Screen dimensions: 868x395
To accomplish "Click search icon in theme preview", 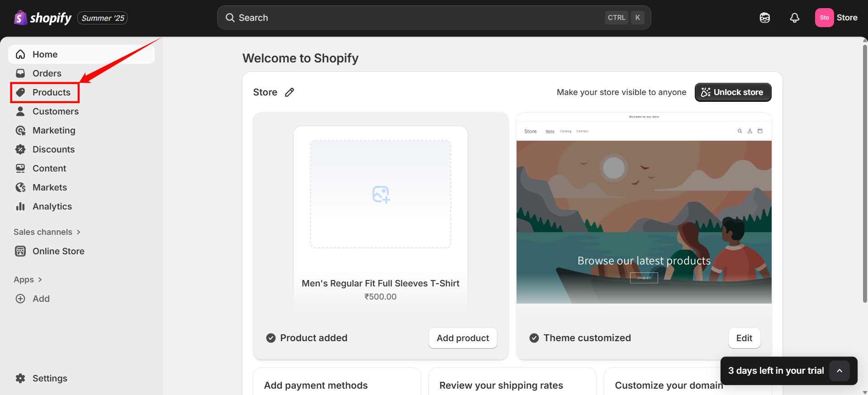I will 740,131.
